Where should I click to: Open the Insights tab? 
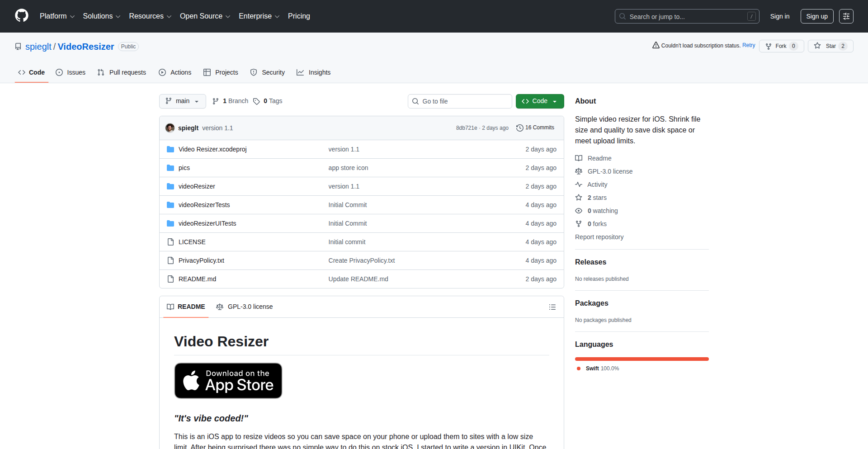314,72
